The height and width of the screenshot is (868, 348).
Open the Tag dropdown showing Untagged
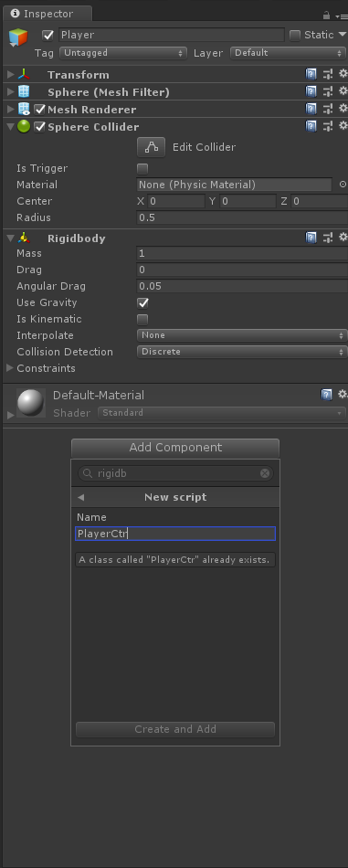pos(123,53)
